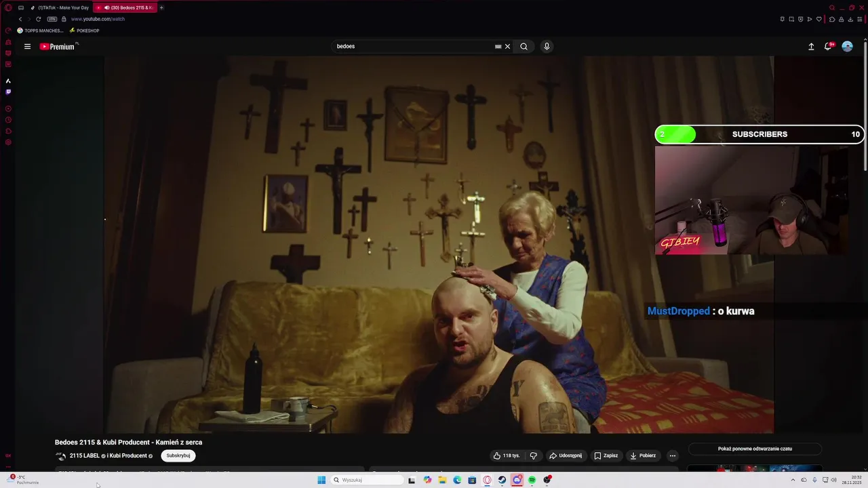The height and width of the screenshot is (488, 868).
Task: Open Steam from the taskbar
Action: pos(502,480)
